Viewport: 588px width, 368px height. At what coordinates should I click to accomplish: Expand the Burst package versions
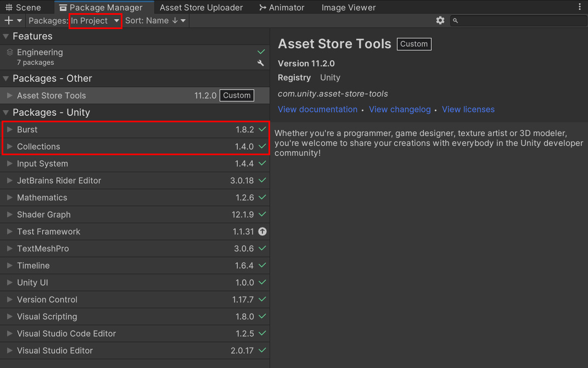(9, 129)
